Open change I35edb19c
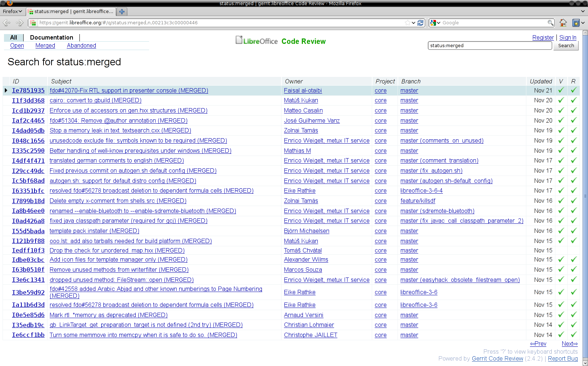Screen dimensions: 588x366 (x=28, y=325)
